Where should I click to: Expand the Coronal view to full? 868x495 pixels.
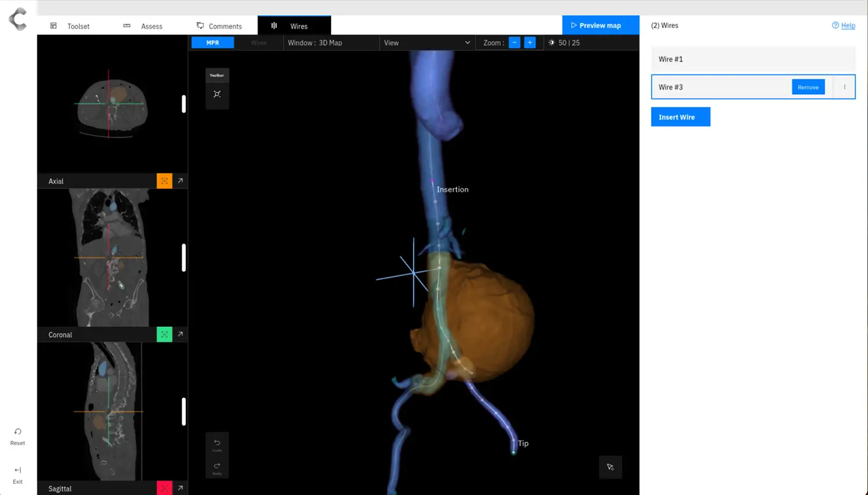181,334
